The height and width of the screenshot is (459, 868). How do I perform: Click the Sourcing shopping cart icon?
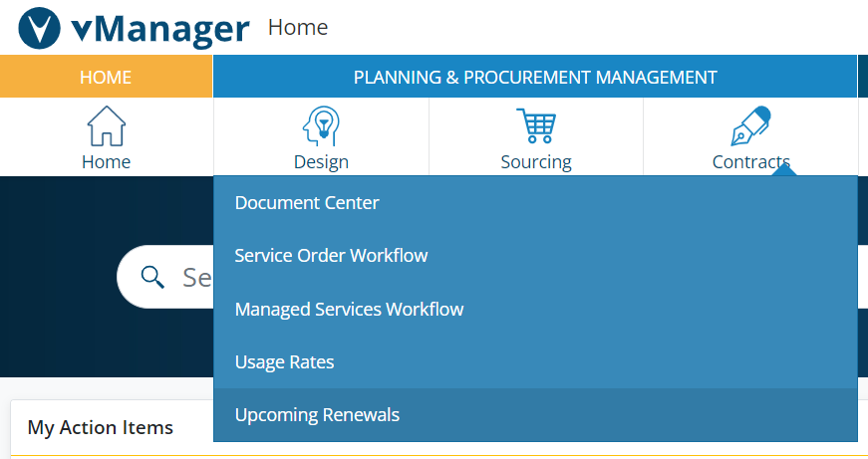[x=535, y=127]
